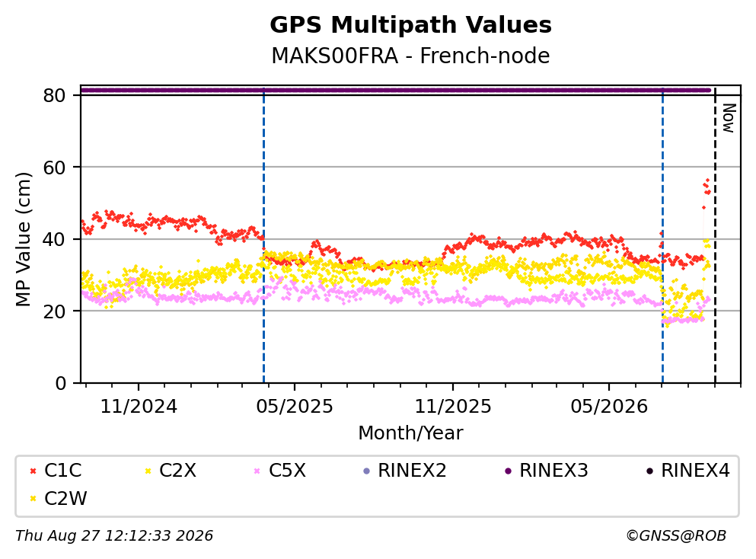
Task: Click the purple RINEX3 legend dot
Action: [x=508, y=471]
